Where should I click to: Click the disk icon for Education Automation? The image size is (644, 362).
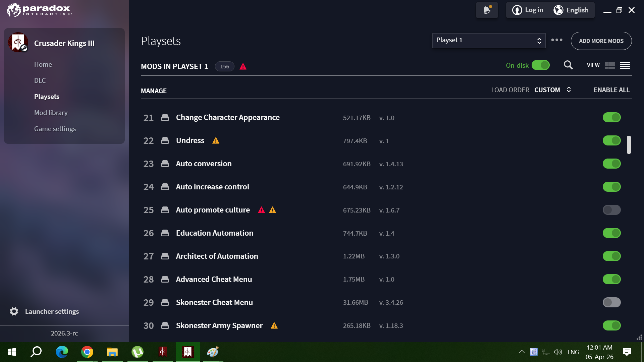pos(165,233)
